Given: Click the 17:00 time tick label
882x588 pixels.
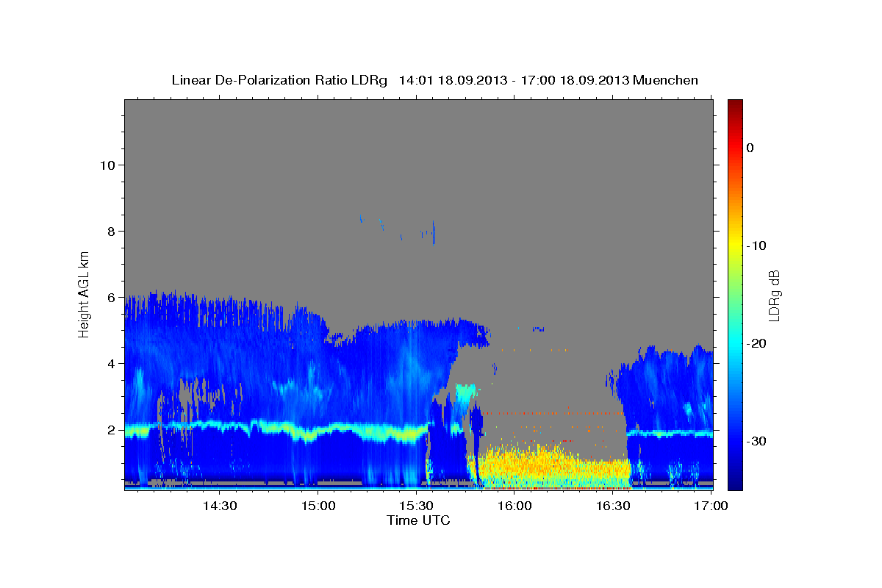Looking at the screenshot, I should pyautogui.click(x=711, y=506).
